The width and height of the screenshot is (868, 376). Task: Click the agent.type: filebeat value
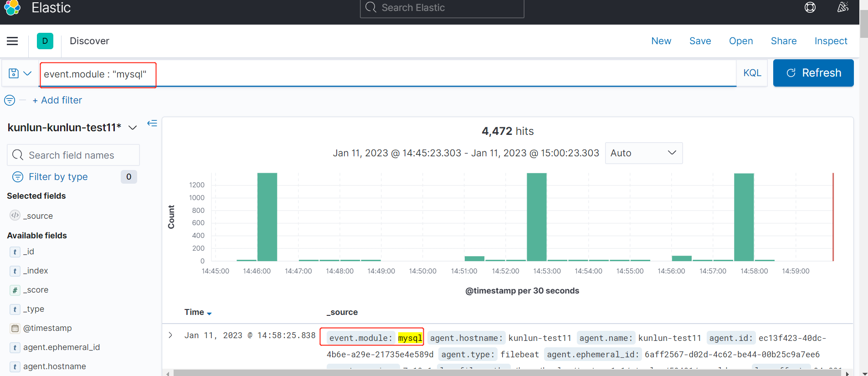519,354
